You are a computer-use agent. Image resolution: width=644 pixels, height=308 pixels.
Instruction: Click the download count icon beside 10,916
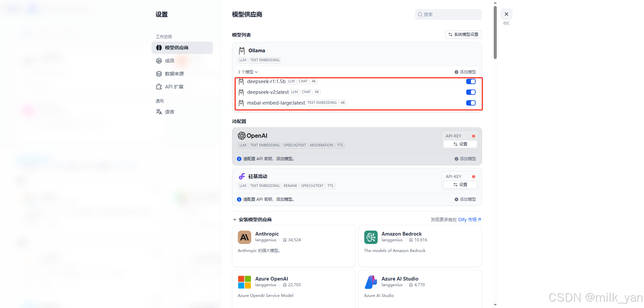pos(411,240)
